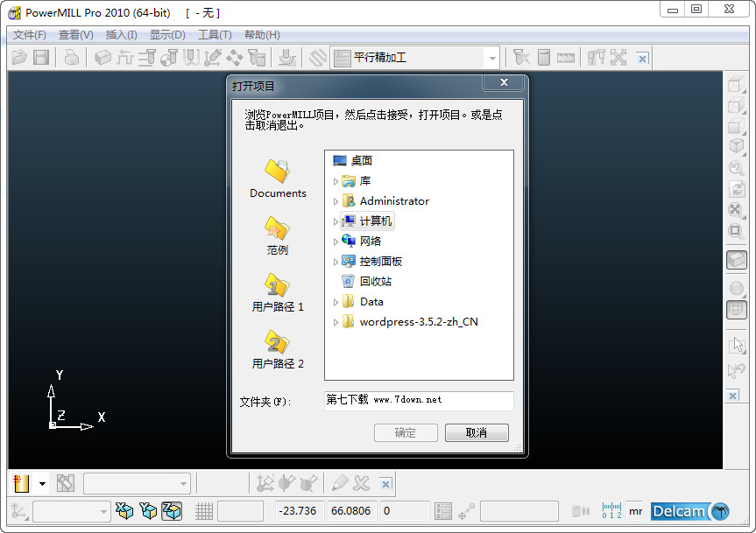Open the 平行精加工 strategy dropdown
Image resolution: width=756 pixels, height=533 pixels.
(x=491, y=59)
